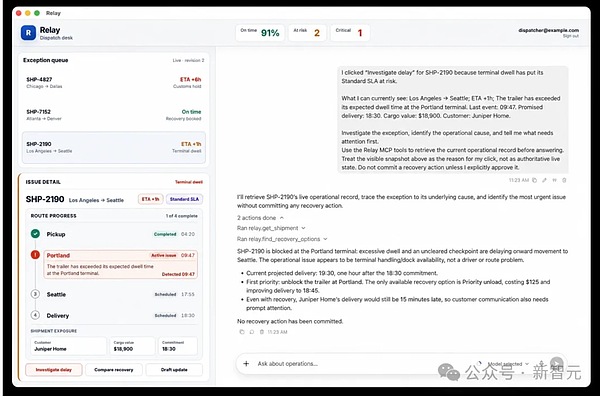Click the round send button in the composer
The height and width of the screenshot is (397, 600).
[557, 363]
